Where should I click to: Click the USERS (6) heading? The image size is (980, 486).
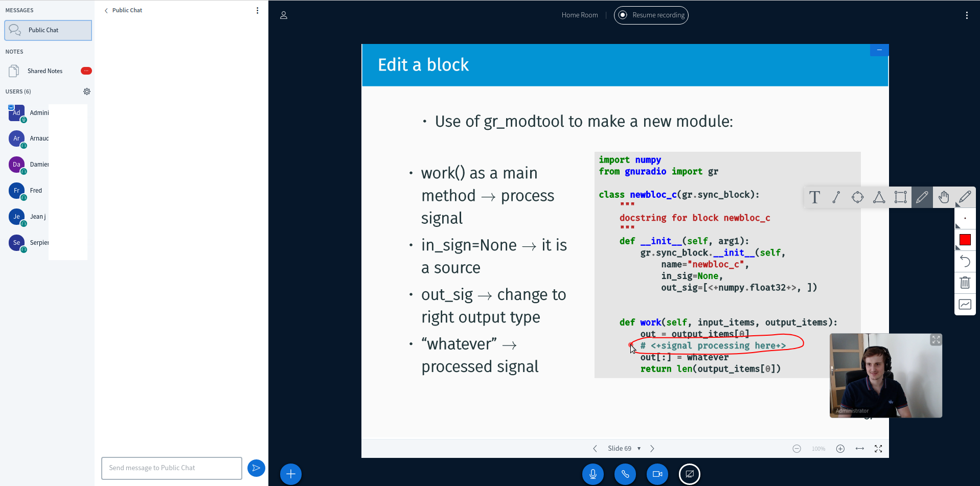(x=18, y=91)
